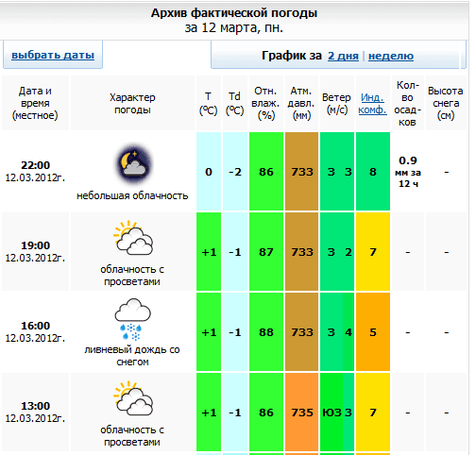Viewport: 476px width, 455px height.
Task: Click wind cell 'З 2' at 19:00
Action: 337,252
